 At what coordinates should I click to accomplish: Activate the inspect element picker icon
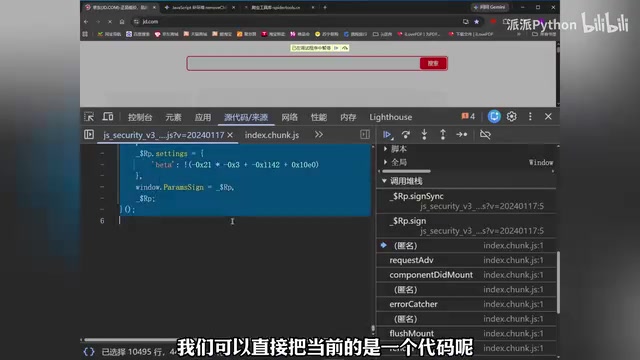89,117
